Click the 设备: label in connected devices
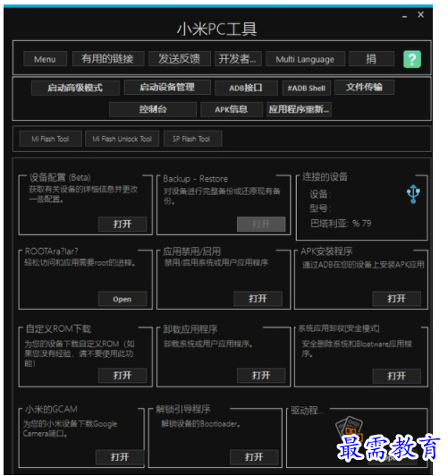The width and height of the screenshot is (448, 476). point(320,194)
